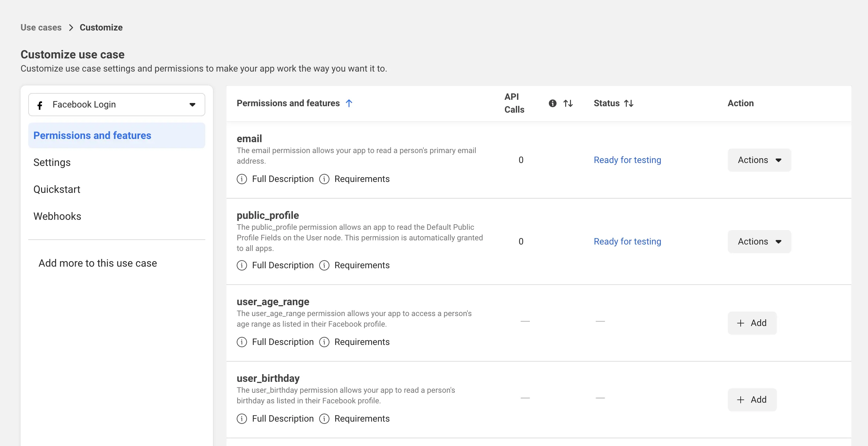Viewport: 868px width, 446px height.
Task: Click the public_profile API calls value 0
Action: coord(521,242)
